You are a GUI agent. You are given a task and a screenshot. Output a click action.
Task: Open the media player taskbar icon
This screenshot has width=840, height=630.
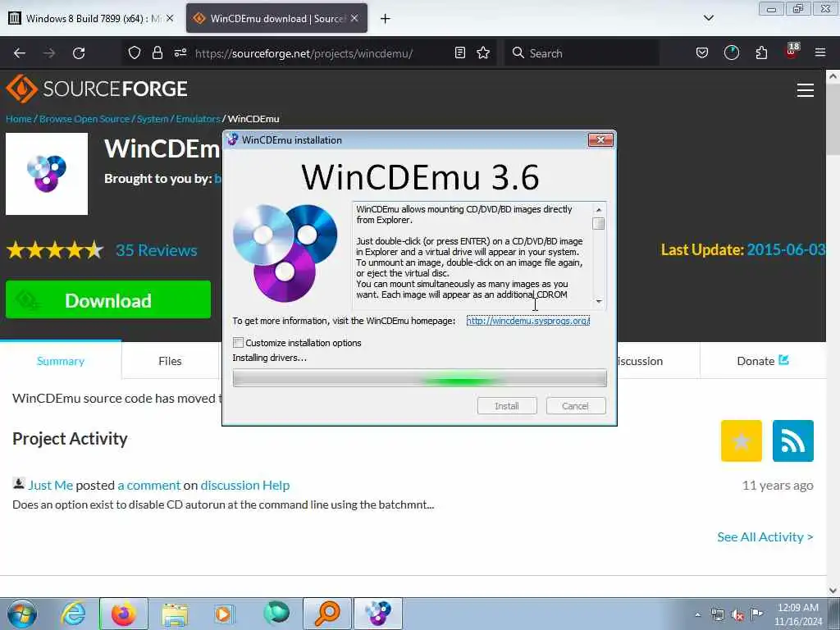pyautogui.click(x=224, y=614)
